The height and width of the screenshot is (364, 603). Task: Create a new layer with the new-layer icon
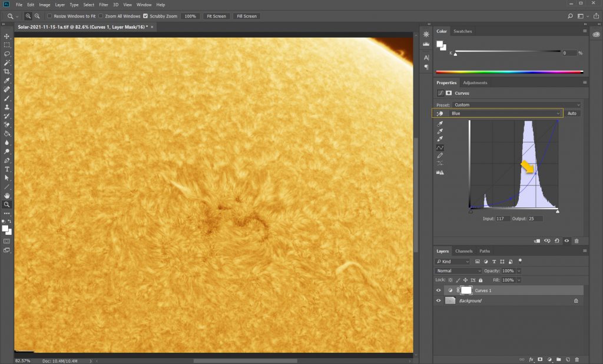pyautogui.click(x=567, y=359)
